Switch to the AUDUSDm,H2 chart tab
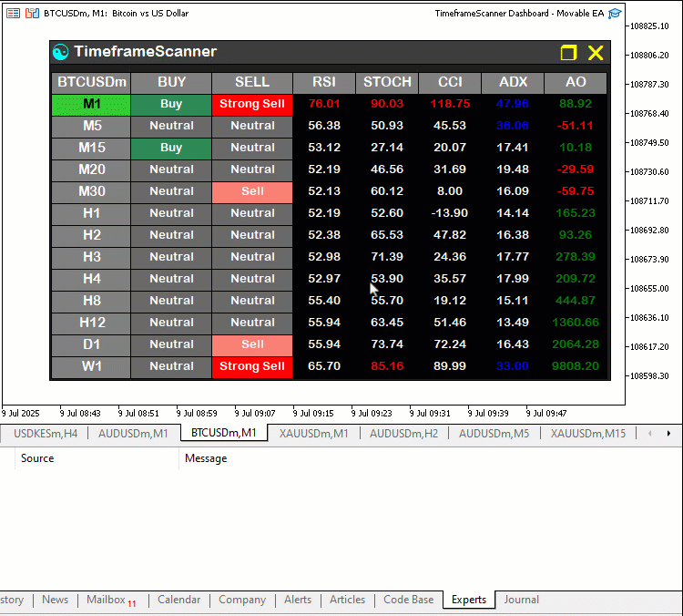This screenshot has width=683, height=616. [x=403, y=434]
